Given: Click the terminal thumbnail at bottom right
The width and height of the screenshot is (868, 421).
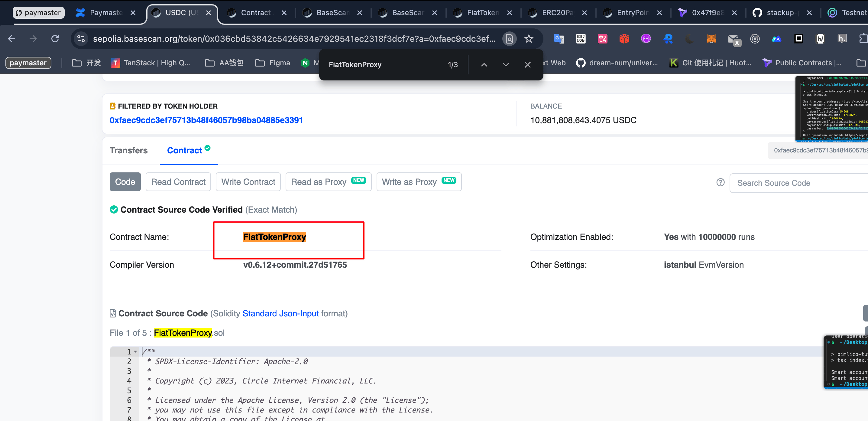Looking at the screenshot, I should [x=846, y=362].
